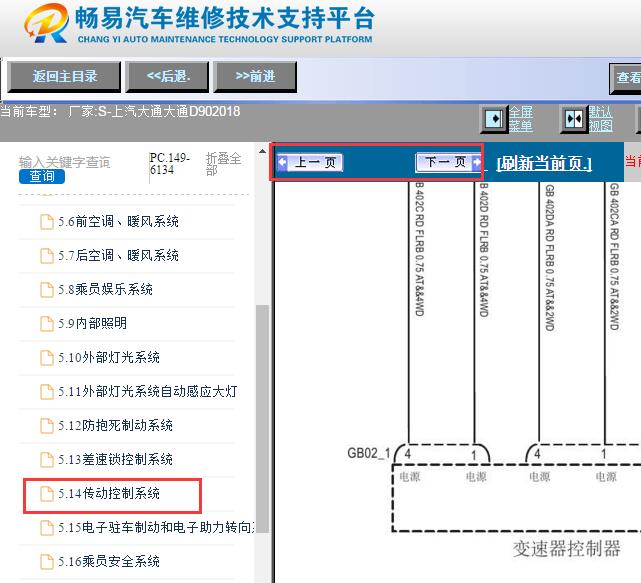Viewport: 641px width, 583px height.
Task: Open 5.13差速锁控制系统
Action: tap(115, 460)
